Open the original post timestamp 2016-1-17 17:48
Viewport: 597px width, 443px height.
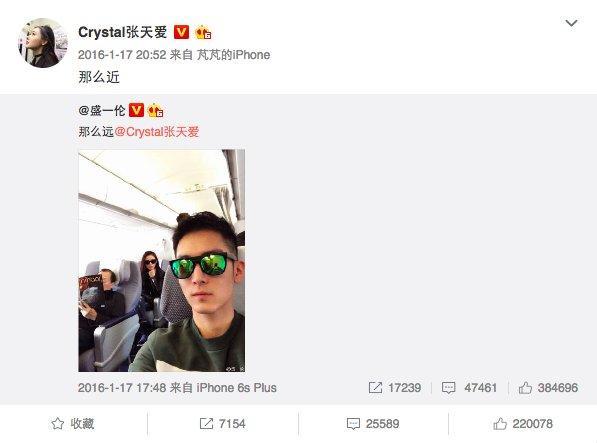tap(122, 388)
